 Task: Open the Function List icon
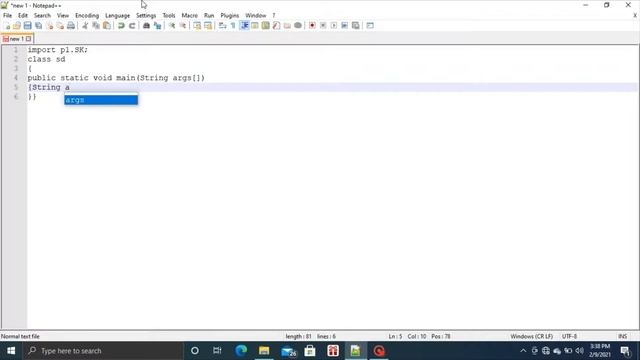[276, 26]
